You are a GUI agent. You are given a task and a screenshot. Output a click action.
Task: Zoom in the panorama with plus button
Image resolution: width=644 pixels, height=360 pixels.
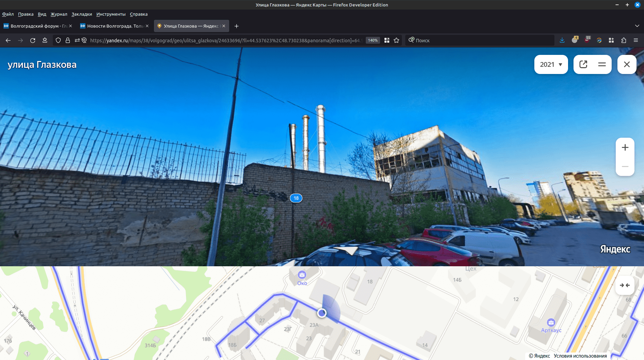click(x=625, y=148)
